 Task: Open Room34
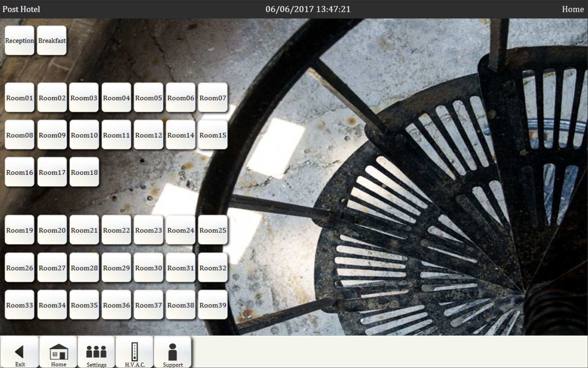click(x=52, y=305)
